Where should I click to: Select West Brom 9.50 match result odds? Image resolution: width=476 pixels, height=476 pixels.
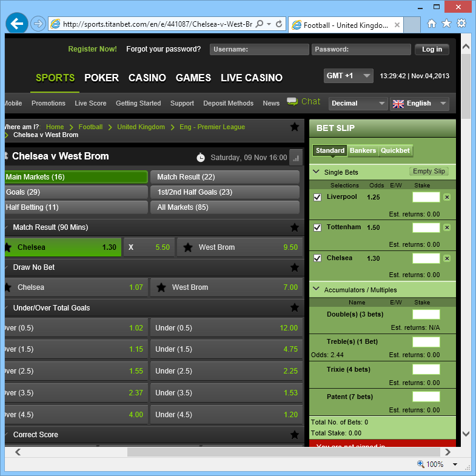coord(240,247)
